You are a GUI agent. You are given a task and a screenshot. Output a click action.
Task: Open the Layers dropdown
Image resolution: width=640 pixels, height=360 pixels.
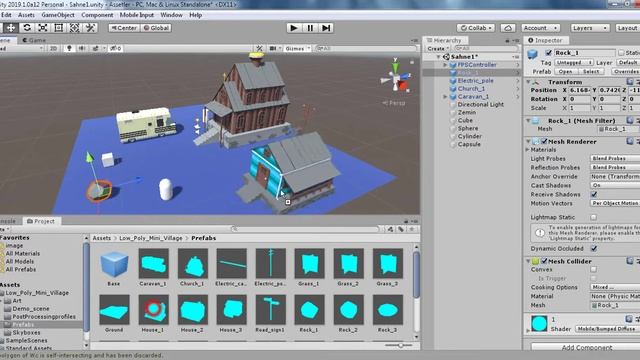point(590,28)
